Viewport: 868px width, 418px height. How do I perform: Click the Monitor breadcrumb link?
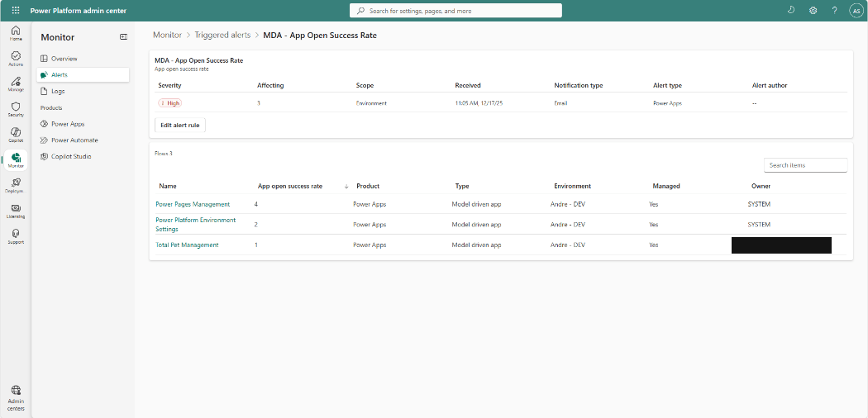pyautogui.click(x=167, y=35)
